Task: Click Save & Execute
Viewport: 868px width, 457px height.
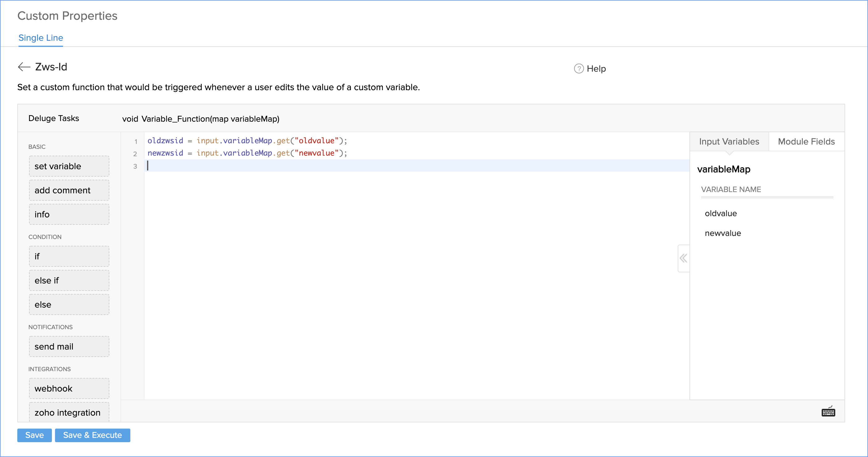Action: tap(92, 435)
